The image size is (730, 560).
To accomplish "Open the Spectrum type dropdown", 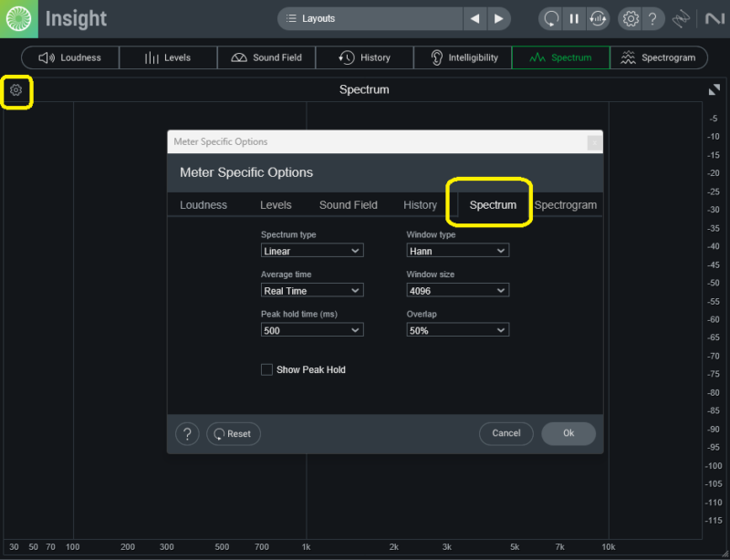I will (x=312, y=251).
